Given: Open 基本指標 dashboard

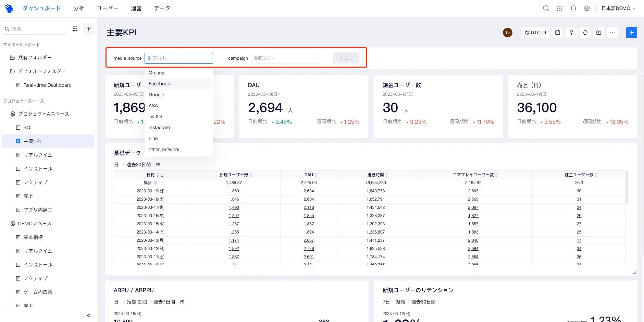Looking at the screenshot, I should (33, 237).
